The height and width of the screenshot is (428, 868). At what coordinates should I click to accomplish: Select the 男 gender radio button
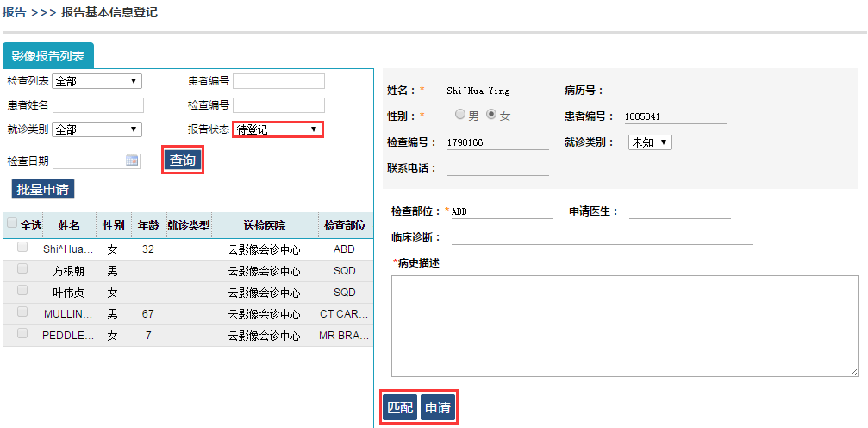(459, 114)
